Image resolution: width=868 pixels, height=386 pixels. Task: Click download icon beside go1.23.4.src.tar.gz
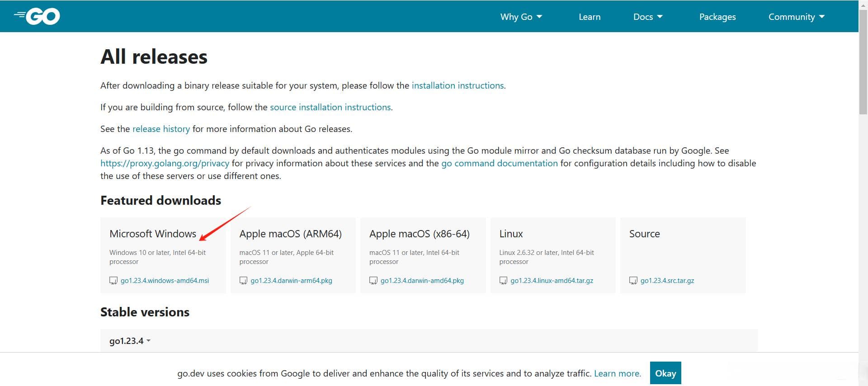633,281
